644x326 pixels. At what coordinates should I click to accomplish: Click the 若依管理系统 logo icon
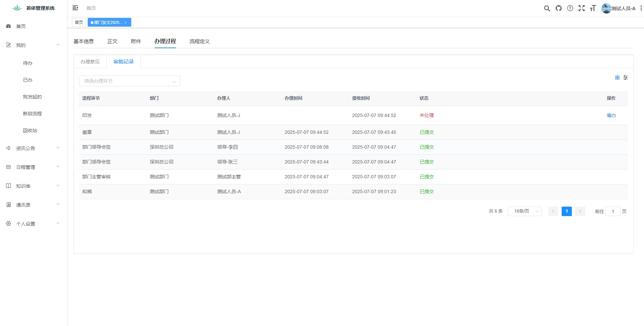tap(17, 8)
